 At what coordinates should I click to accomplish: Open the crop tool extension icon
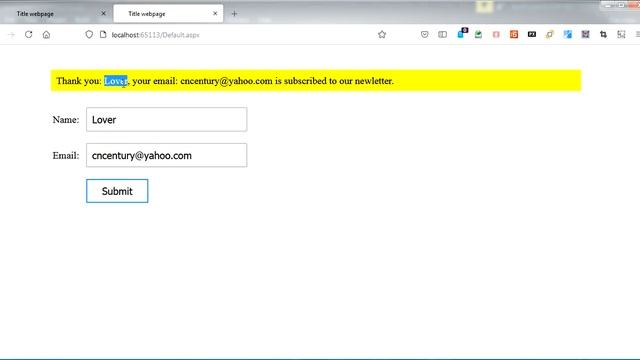[x=603, y=35]
